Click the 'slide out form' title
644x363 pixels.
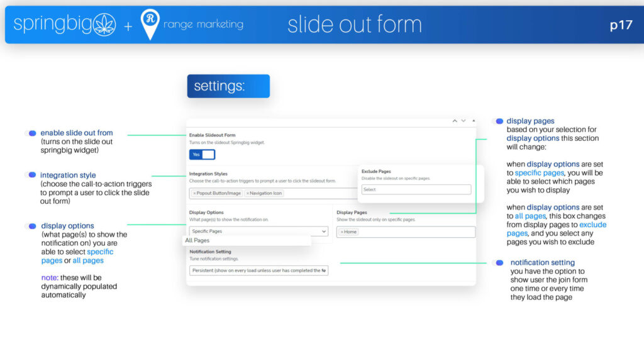(x=355, y=25)
